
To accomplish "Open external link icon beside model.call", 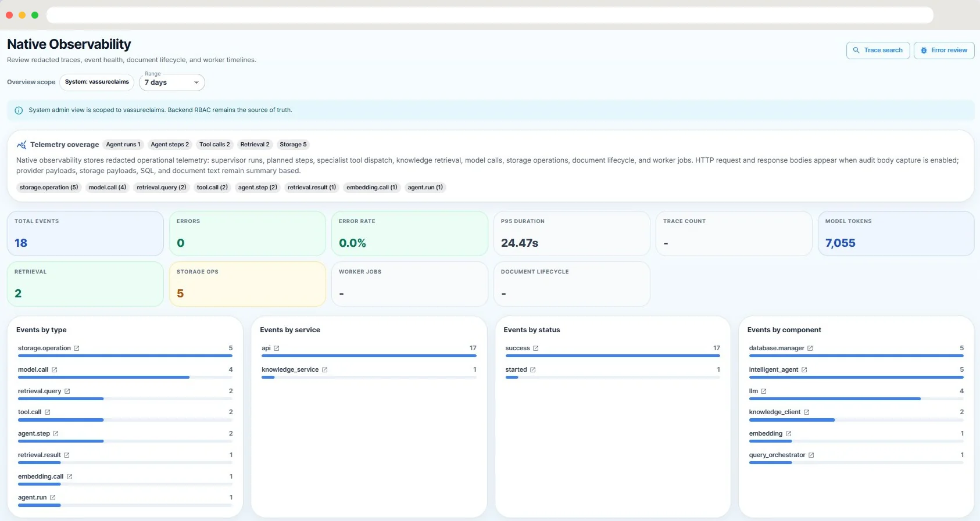I will [x=55, y=370].
